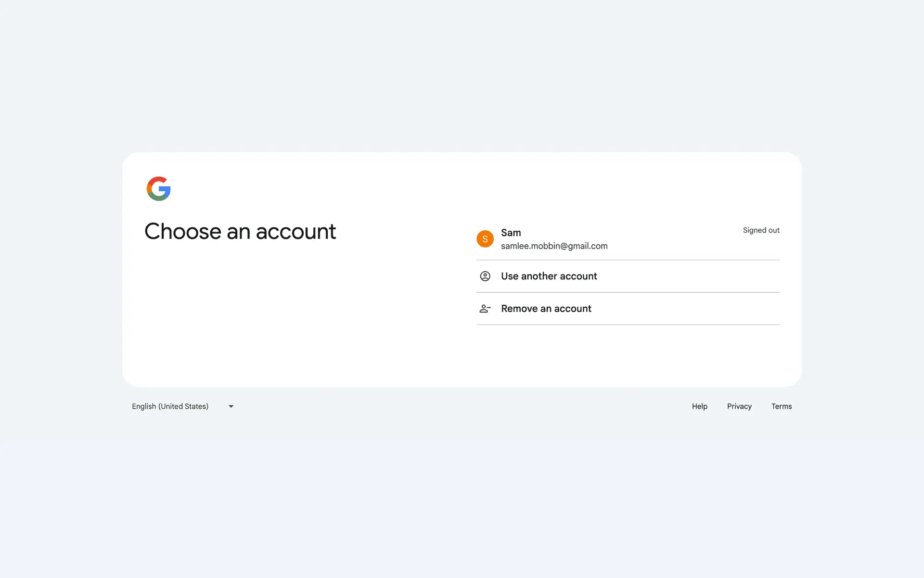Click the remove-person icon beside Remove an account
Screen dimensions: 924x578
click(485, 309)
